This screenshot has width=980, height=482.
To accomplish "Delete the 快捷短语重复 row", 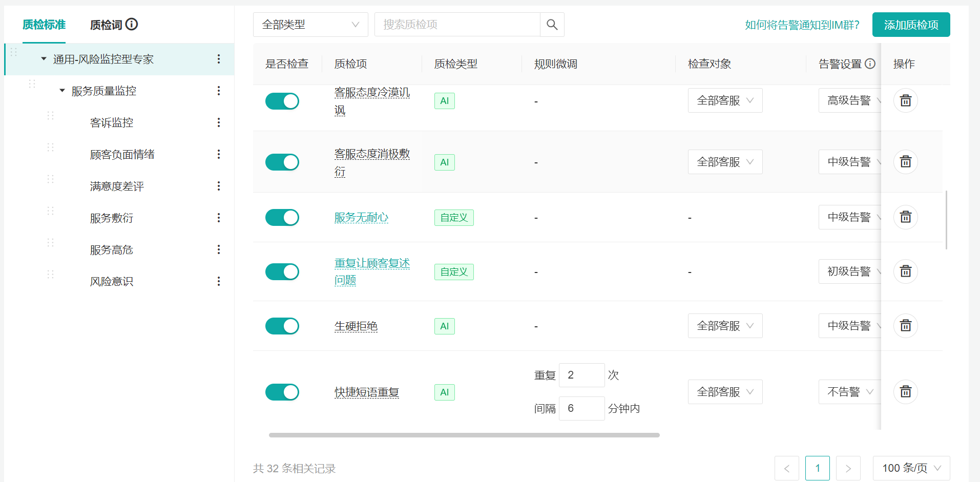I will (905, 392).
